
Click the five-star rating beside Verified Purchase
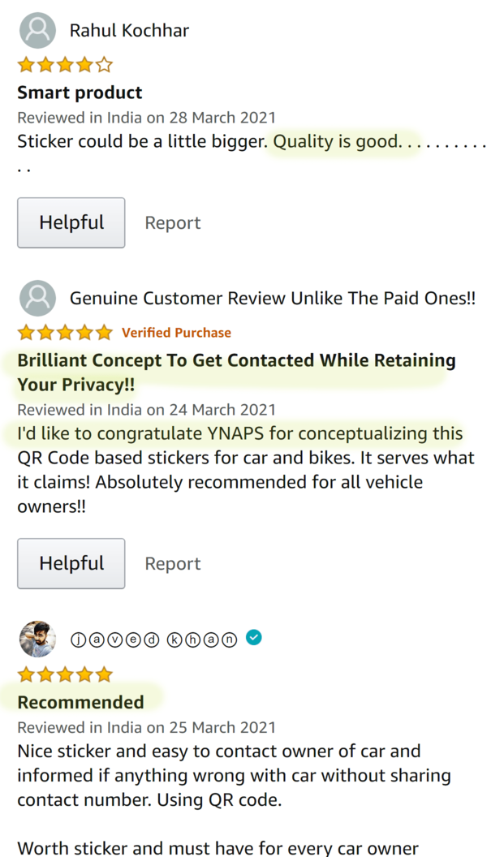(x=65, y=332)
